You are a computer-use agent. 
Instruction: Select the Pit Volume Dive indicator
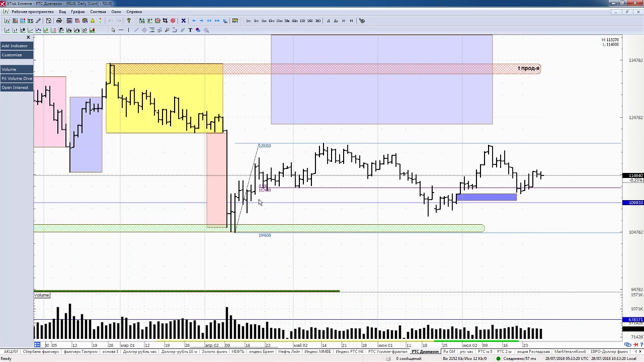[x=17, y=78]
